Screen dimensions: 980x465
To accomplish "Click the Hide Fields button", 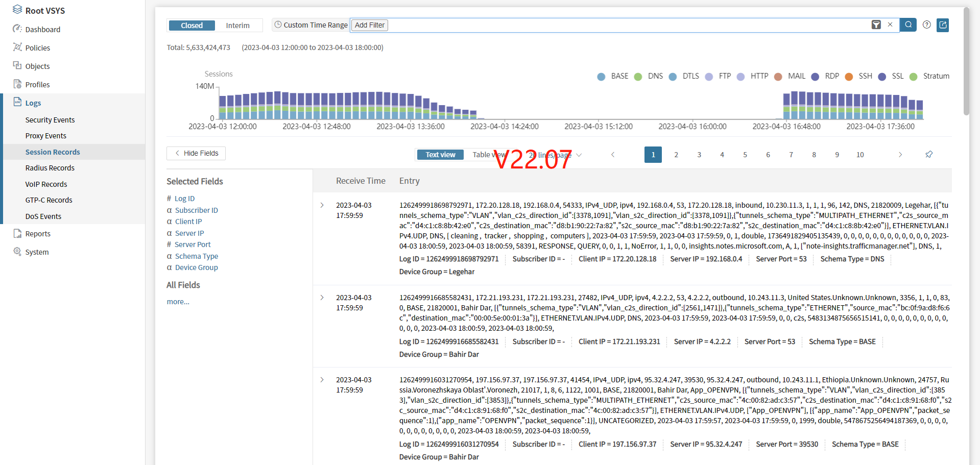I will 196,153.
